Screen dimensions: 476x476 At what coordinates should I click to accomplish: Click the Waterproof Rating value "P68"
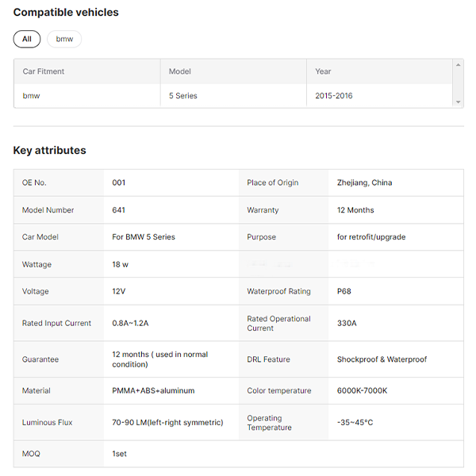tap(344, 291)
